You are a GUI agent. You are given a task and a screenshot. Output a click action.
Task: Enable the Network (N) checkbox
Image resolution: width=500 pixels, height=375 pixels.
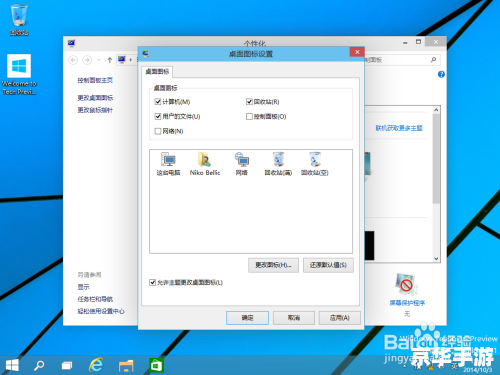pos(158,131)
